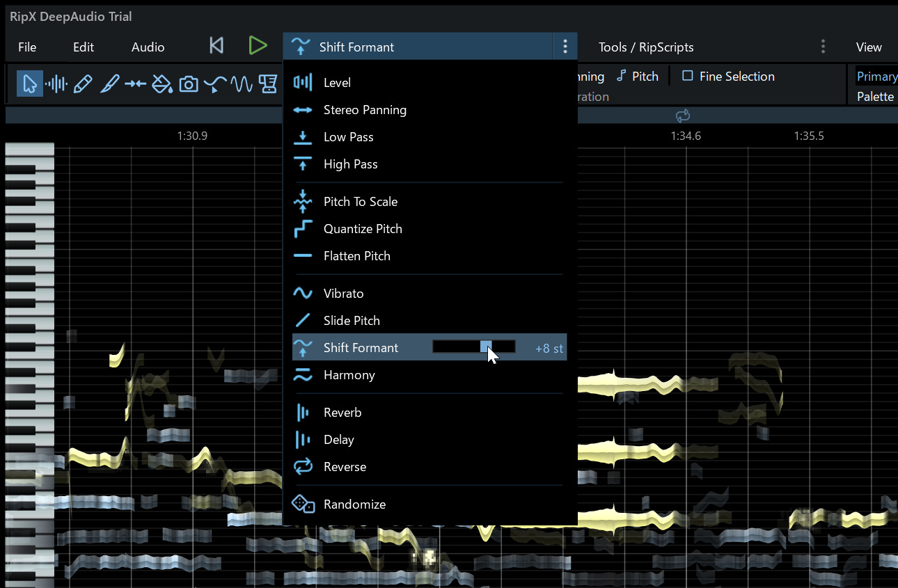The width and height of the screenshot is (898, 588).
Task: Click the green play button
Action: pos(258,46)
